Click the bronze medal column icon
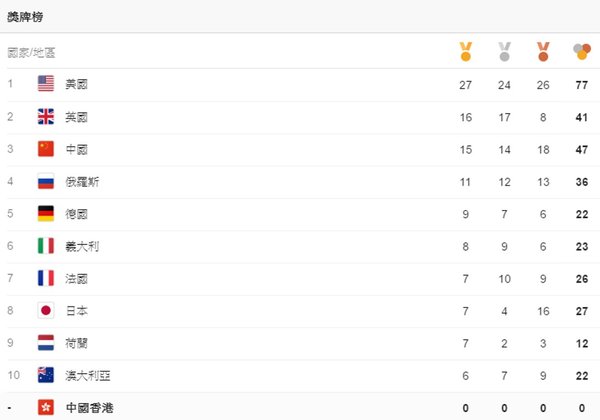600x420 pixels. (543, 51)
